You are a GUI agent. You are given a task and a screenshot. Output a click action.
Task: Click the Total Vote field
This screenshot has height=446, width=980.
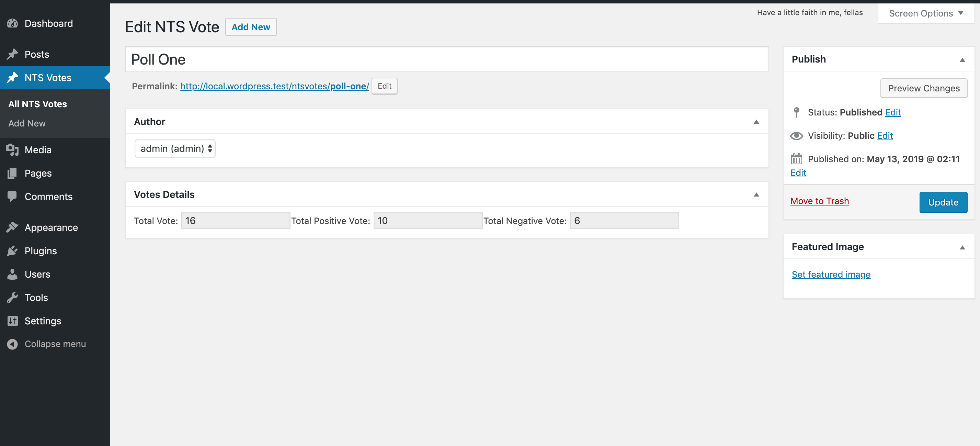coord(236,221)
